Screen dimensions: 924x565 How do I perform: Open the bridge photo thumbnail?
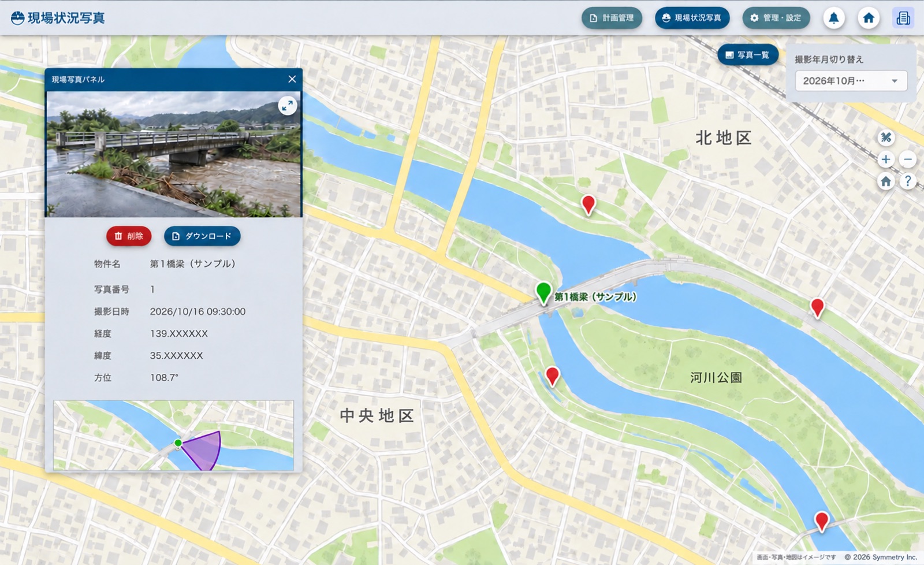point(173,154)
